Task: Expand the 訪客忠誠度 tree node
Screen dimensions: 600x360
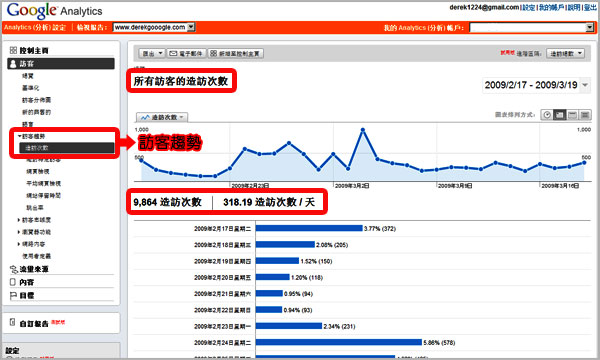Action: tap(19, 220)
